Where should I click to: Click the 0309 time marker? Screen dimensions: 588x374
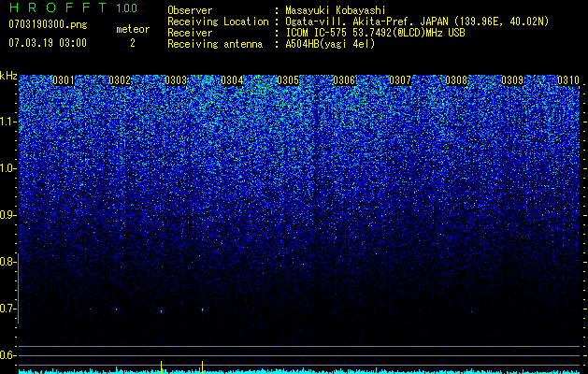pyautogui.click(x=512, y=80)
